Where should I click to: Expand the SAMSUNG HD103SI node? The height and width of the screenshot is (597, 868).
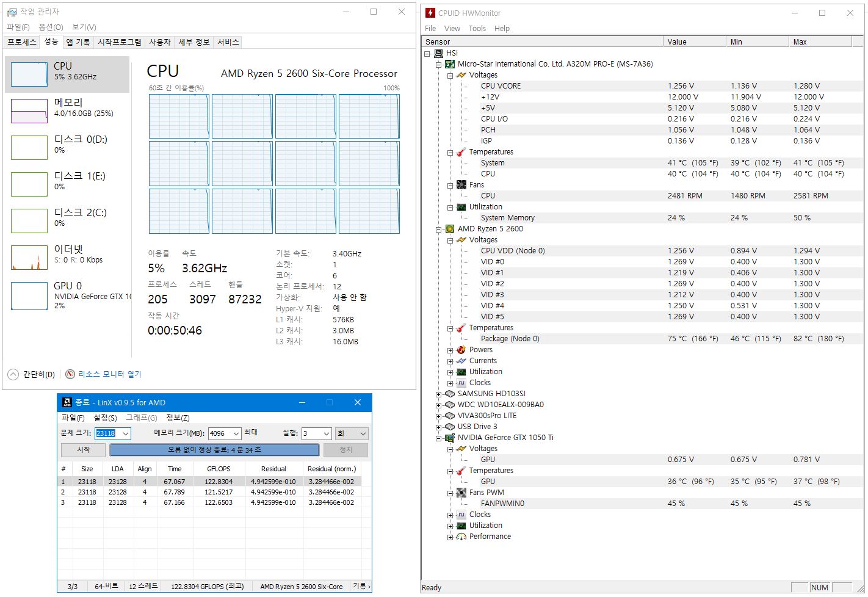click(x=438, y=394)
